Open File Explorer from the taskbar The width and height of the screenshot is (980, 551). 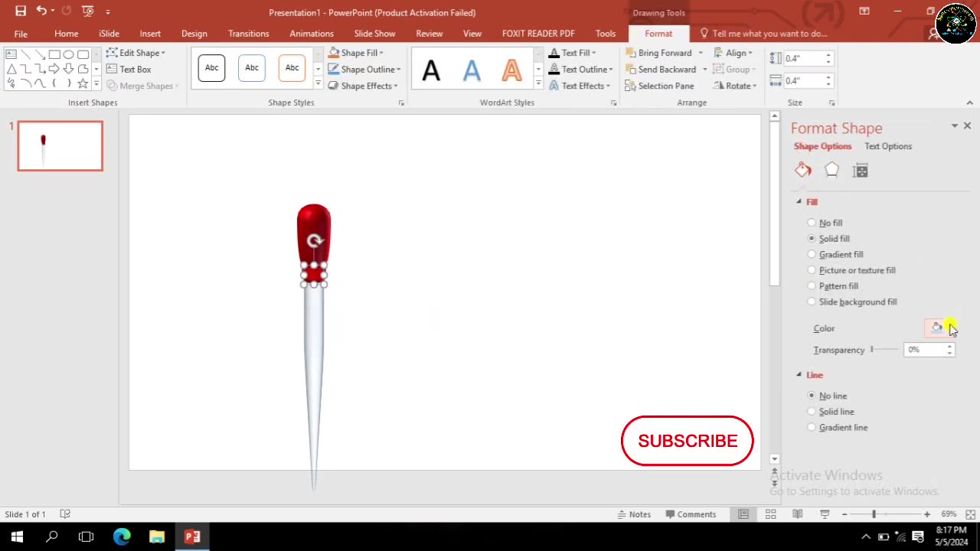pyautogui.click(x=157, y=536)
